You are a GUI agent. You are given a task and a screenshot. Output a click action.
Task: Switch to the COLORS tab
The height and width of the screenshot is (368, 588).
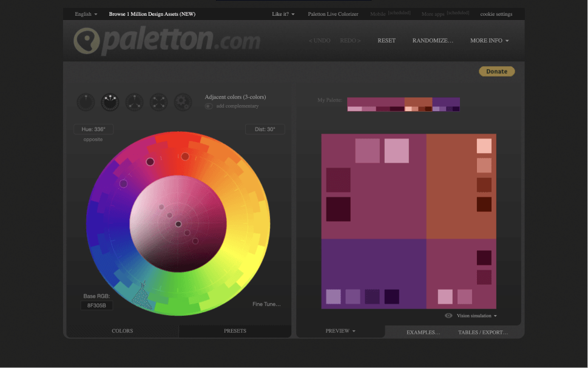coord(122,331)
